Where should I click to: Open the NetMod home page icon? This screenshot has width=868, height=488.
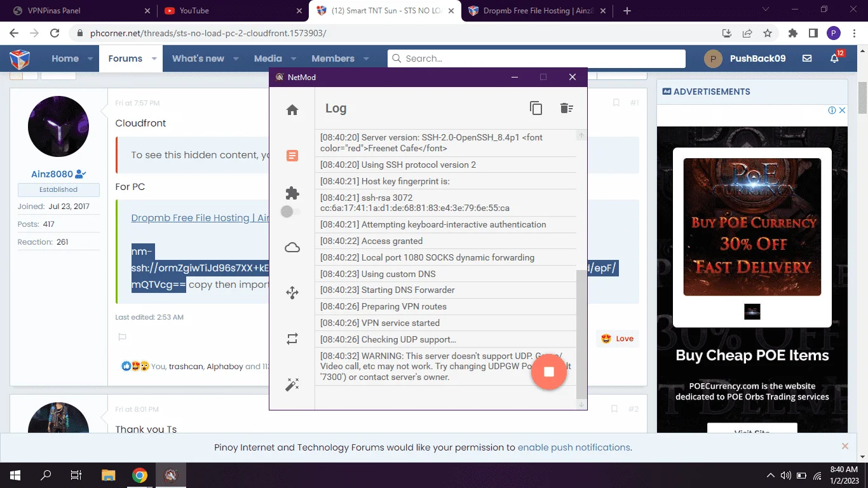292,110
